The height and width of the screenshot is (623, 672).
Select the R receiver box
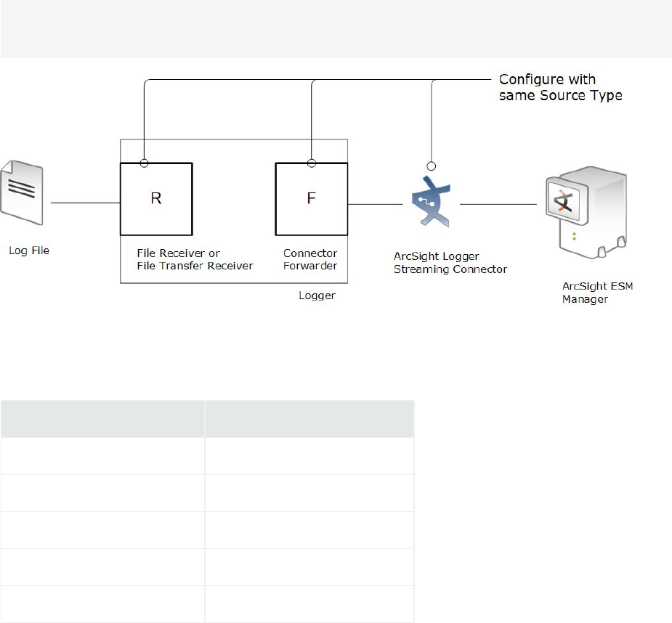tap(156, 199)
